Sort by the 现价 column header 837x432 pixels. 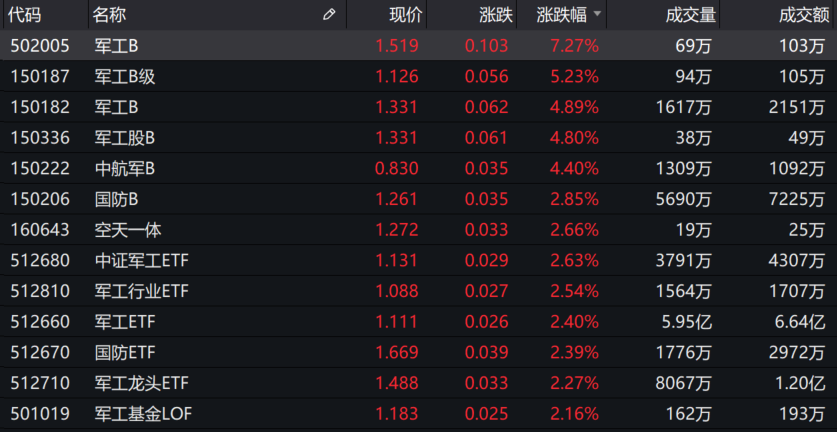(x=405, y=15)
